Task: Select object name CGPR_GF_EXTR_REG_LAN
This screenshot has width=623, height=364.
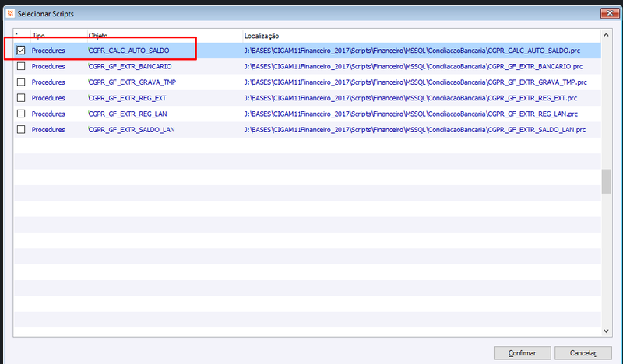Action: 128,114
